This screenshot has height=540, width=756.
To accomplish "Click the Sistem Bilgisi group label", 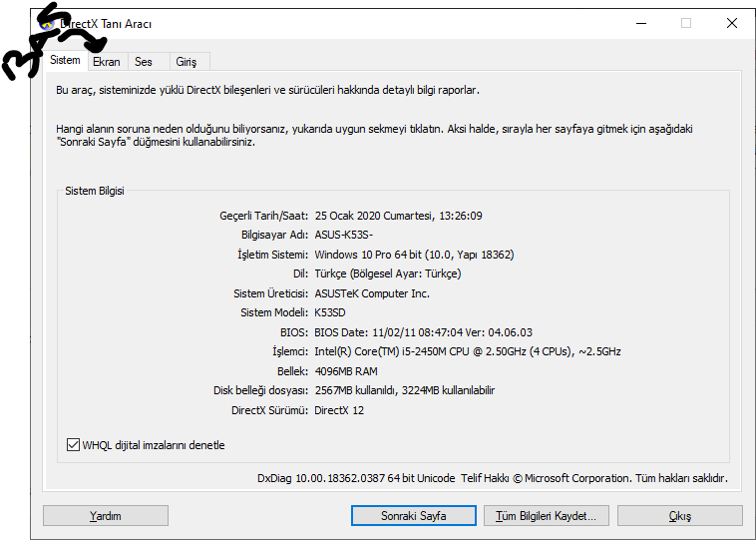I will click(x=95, y=191).
